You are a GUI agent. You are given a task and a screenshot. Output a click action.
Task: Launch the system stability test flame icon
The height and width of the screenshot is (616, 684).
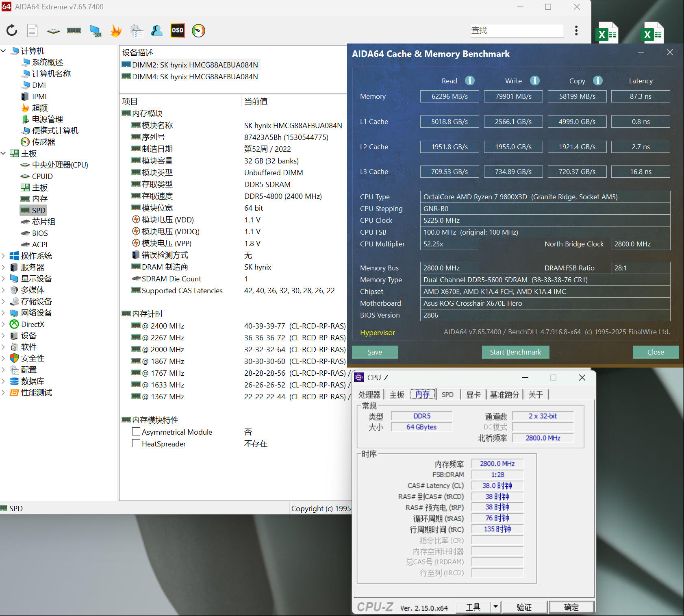(116, 30)
